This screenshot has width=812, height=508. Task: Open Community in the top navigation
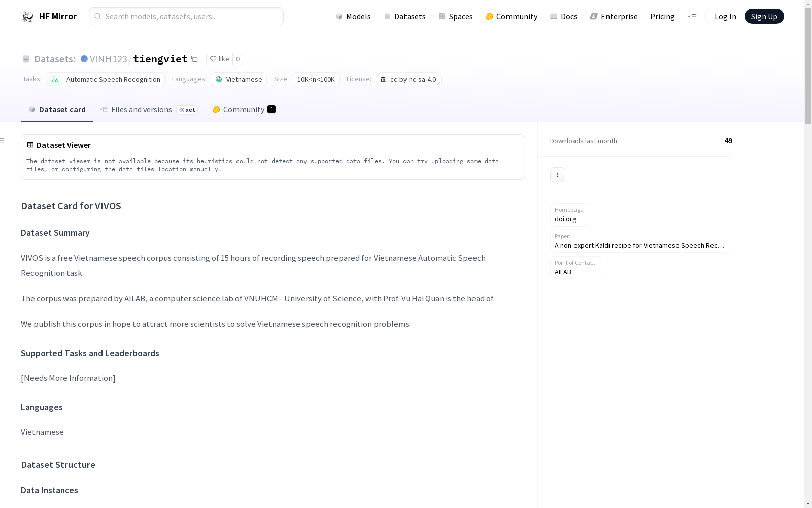tap(512, 16)
